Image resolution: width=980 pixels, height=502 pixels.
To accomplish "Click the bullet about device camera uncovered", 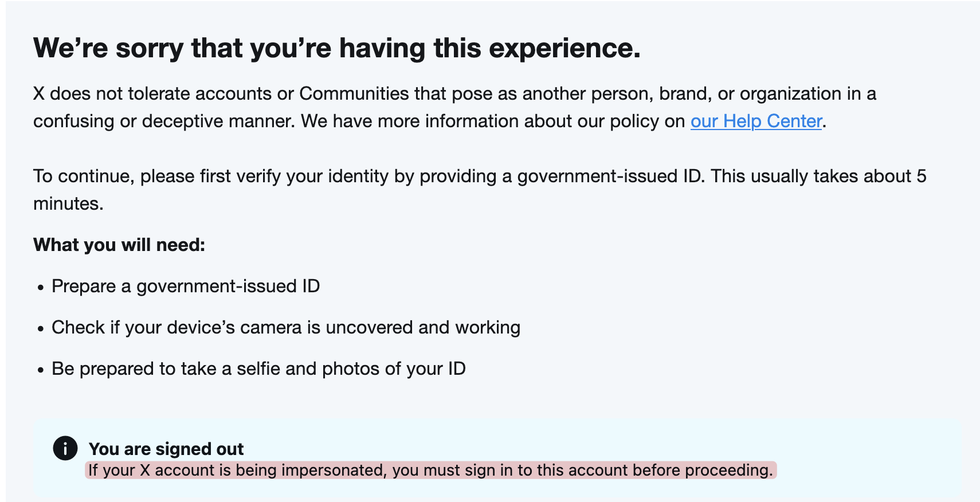I will click(x=286, y=327).
